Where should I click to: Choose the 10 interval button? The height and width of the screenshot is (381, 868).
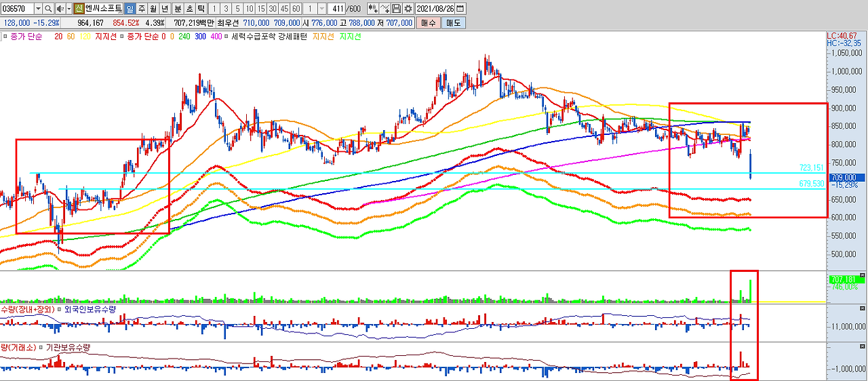(x=250, y=9)
